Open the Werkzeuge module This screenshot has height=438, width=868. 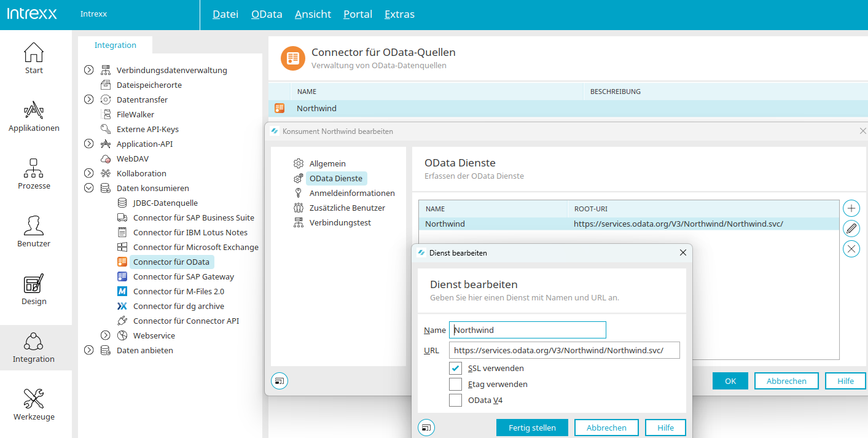click(34, 405)
